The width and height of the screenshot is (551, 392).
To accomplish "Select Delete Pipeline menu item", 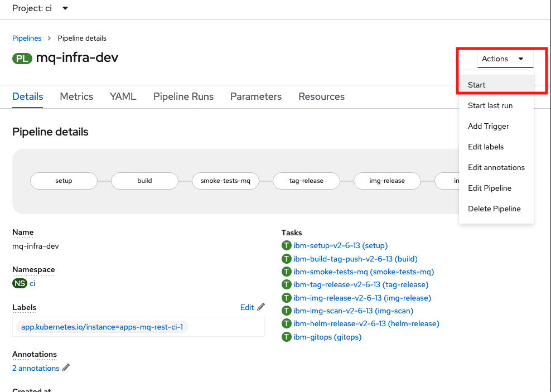I will point(496,209).
